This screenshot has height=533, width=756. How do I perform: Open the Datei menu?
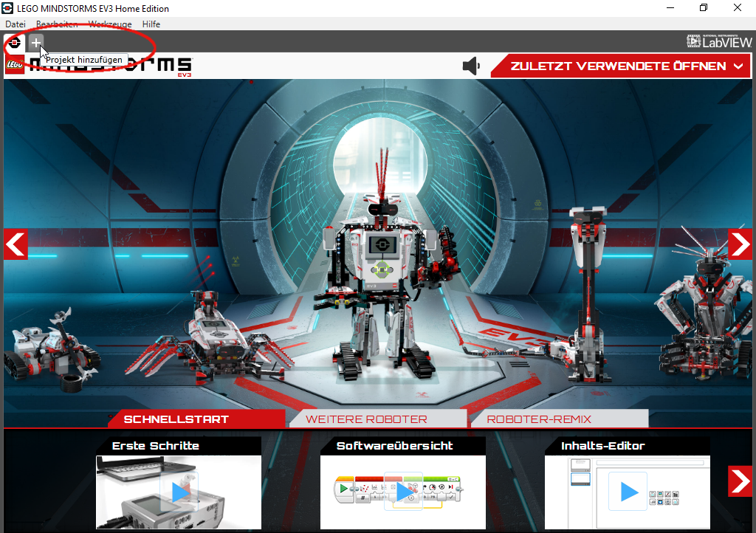(x=16, y=24)
